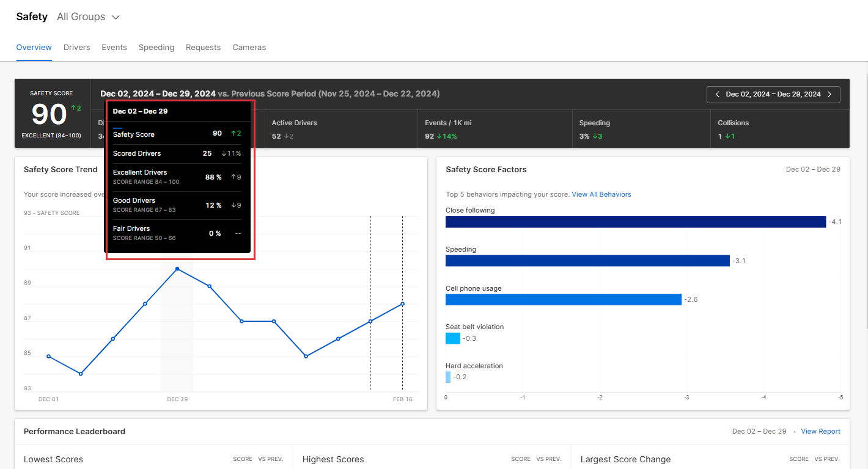Click the Performance Leaderboard heading

(x=75, y=431)
